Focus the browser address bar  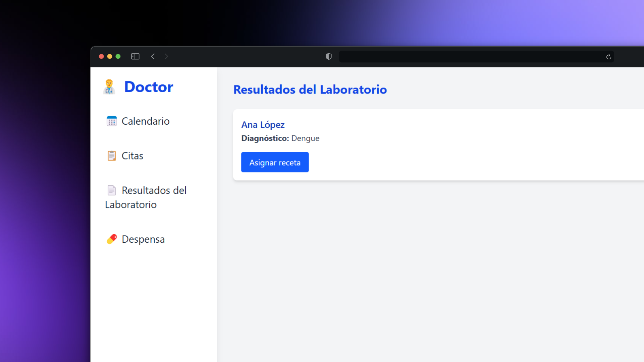(x=476, y=56)
